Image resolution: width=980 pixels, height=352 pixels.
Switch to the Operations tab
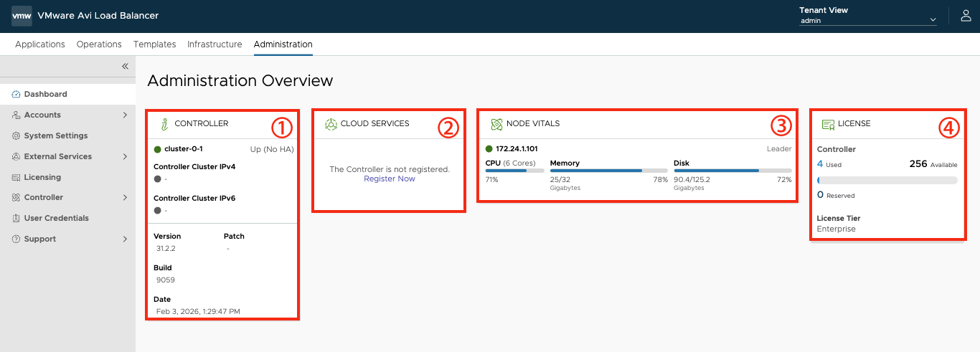tap(99, 44)
